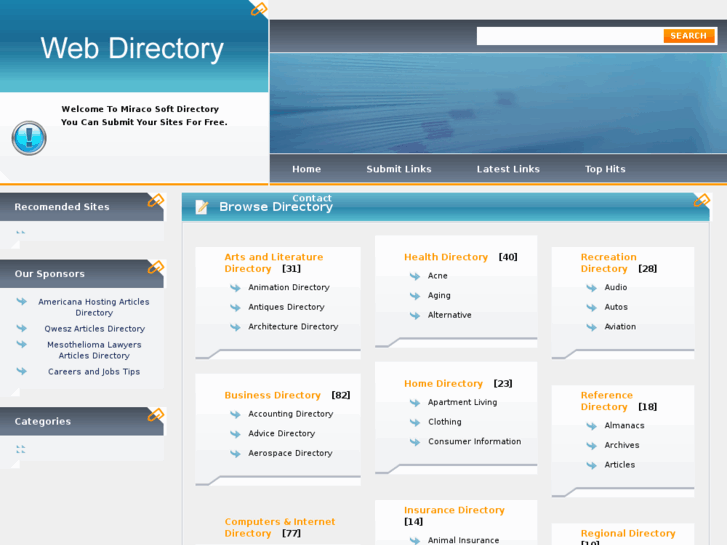727x545 pixels.
Task: Open the Home Directory category
Action: [x=443, y=384]
